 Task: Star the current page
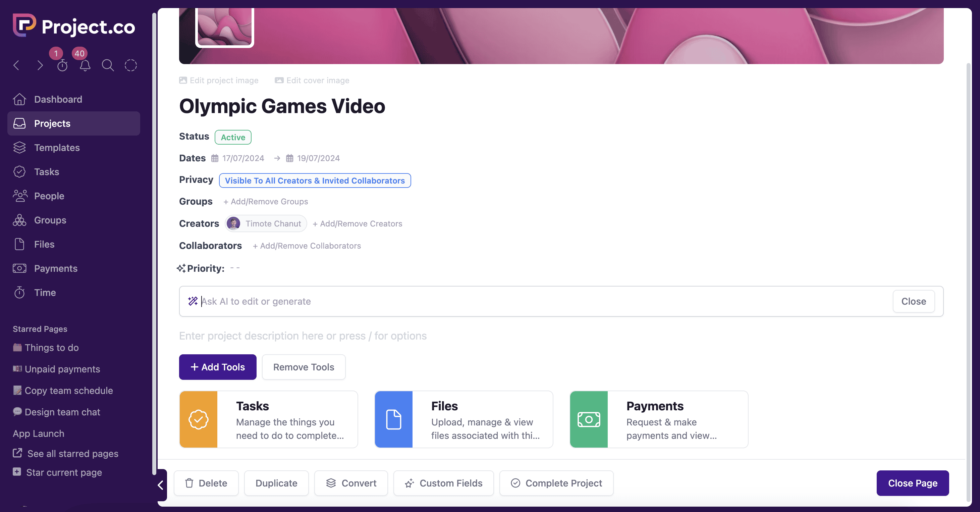pos(63,472)
